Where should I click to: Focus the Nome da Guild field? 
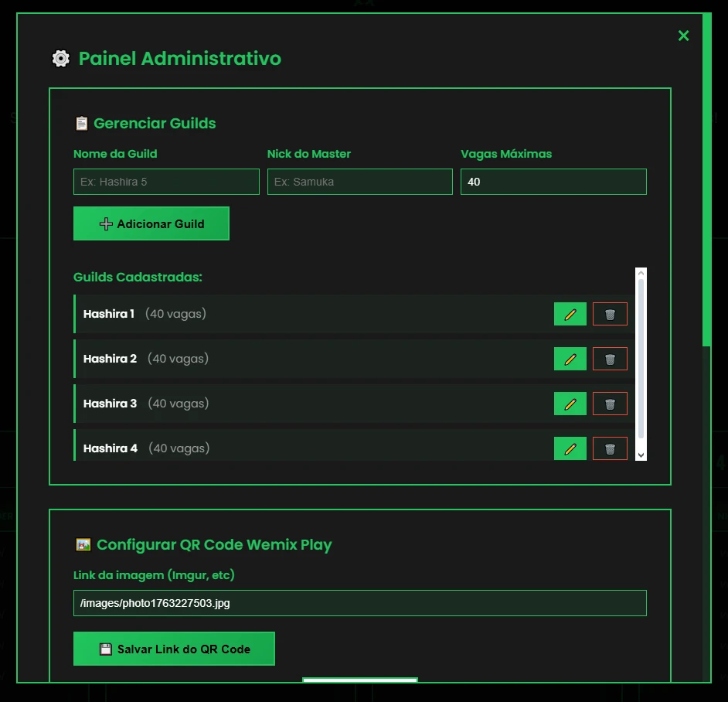(x=166, y=182)
